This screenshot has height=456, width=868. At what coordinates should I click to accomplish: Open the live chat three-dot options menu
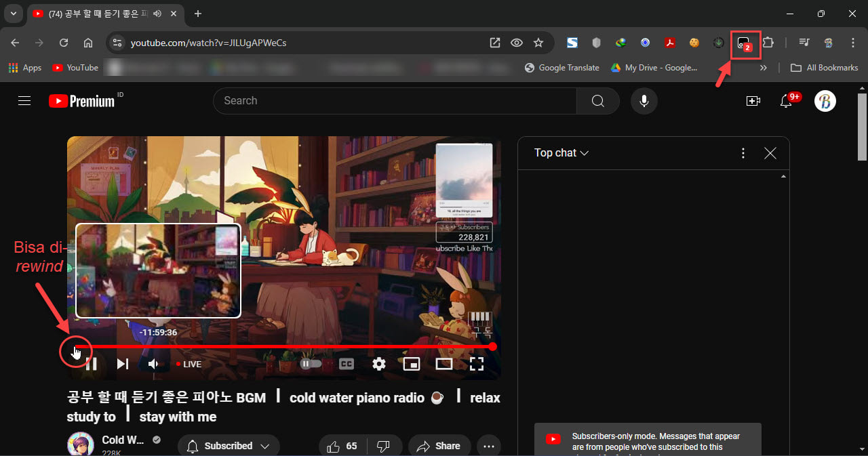[743, 153]
